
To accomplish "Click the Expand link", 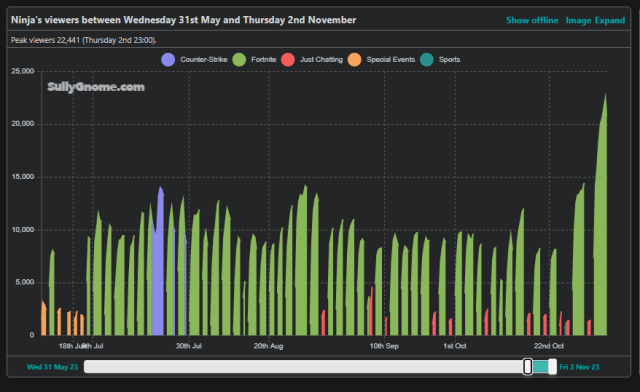I will (610, 20).
